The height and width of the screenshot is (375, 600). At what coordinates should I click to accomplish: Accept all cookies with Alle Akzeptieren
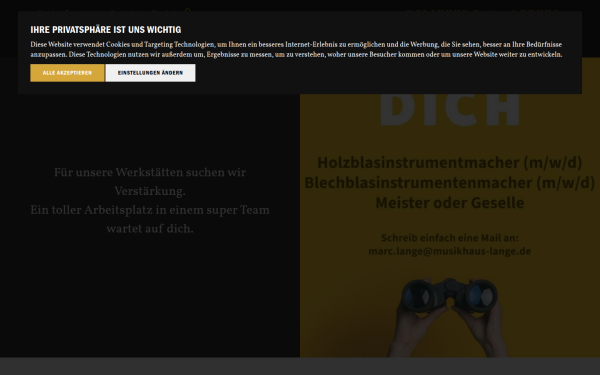tap(67, 73)
